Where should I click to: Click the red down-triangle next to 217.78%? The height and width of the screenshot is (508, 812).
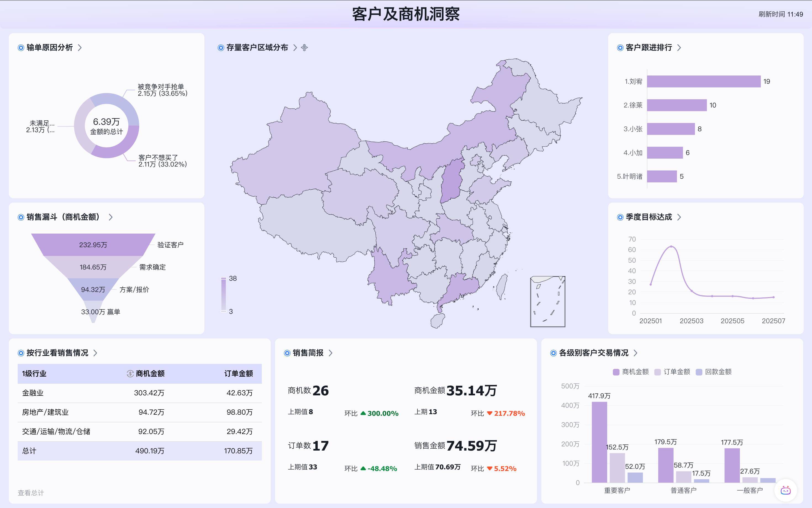[x=489, y=413]
